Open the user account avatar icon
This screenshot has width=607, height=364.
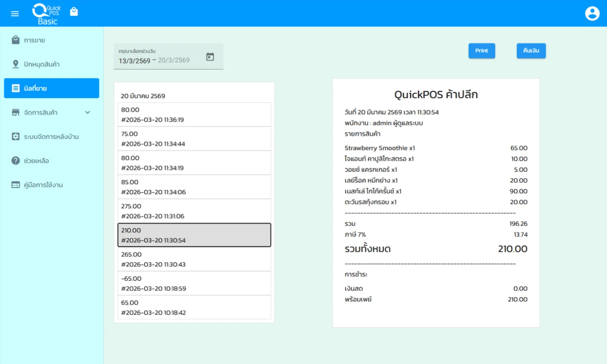[592, 13]
